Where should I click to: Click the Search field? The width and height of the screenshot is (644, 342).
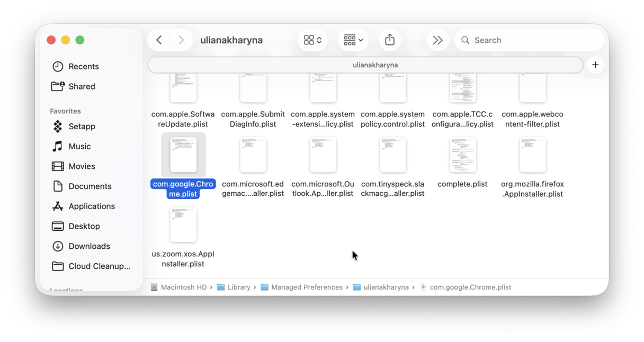[x=529, y=40]
